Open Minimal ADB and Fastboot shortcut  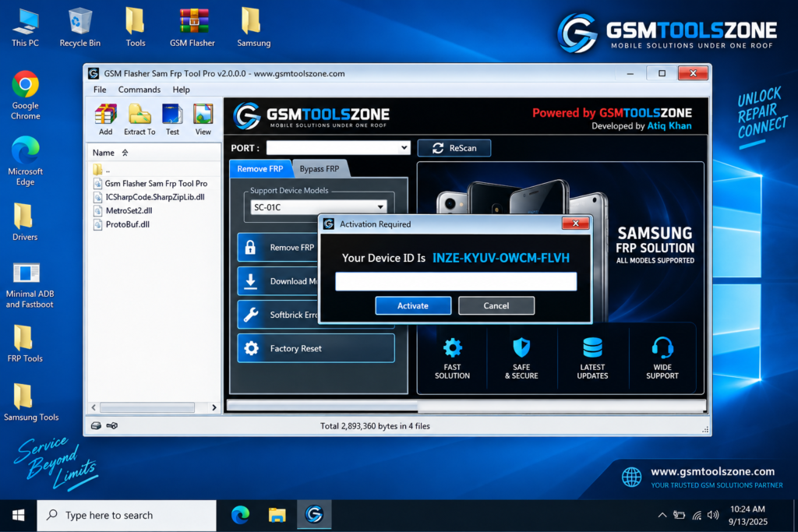30,286
